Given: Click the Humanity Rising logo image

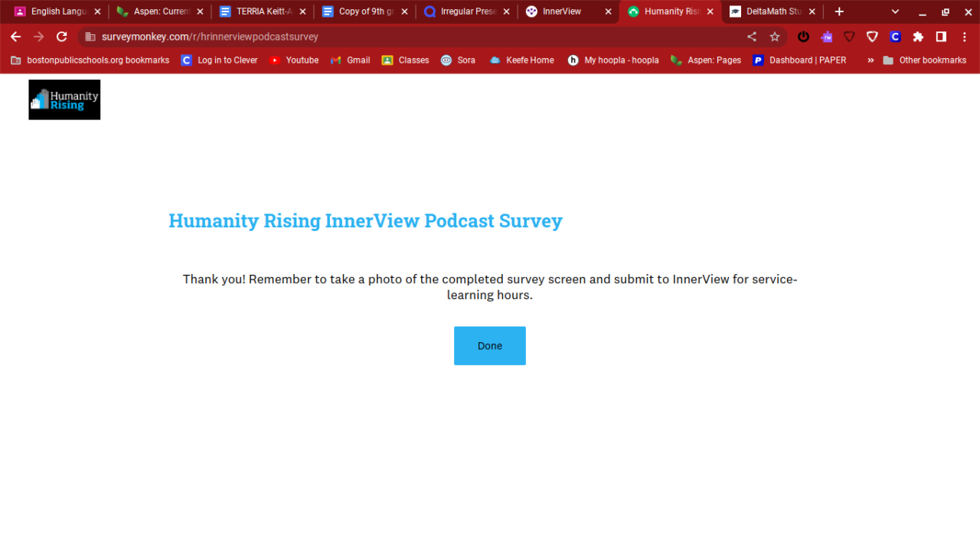Looking at the screenshot, I should coord(64,99).
